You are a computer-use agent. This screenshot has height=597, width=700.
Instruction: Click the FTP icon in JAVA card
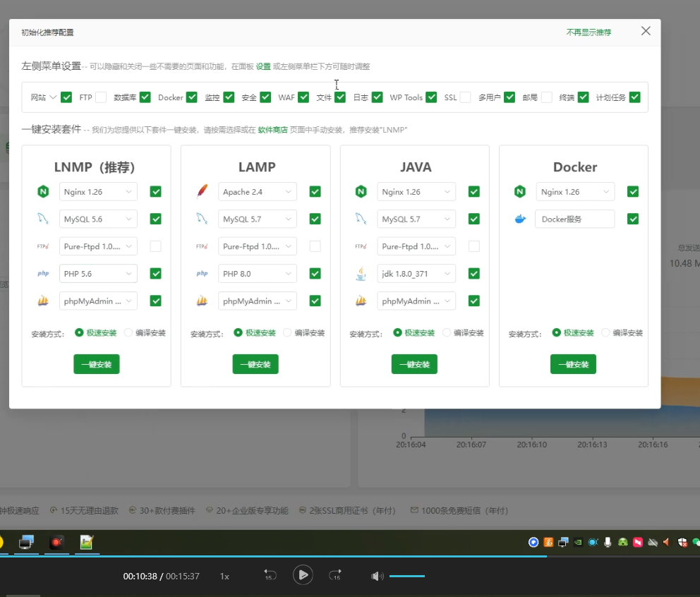click(361, 246)
